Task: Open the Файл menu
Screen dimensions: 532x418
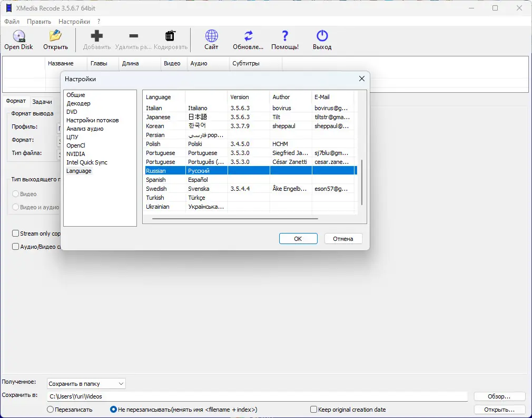Action: [x=12, y=22]
